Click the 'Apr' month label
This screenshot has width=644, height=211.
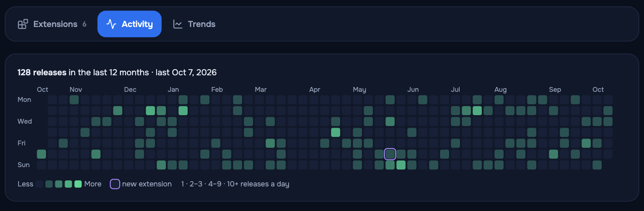click(315, 89)
